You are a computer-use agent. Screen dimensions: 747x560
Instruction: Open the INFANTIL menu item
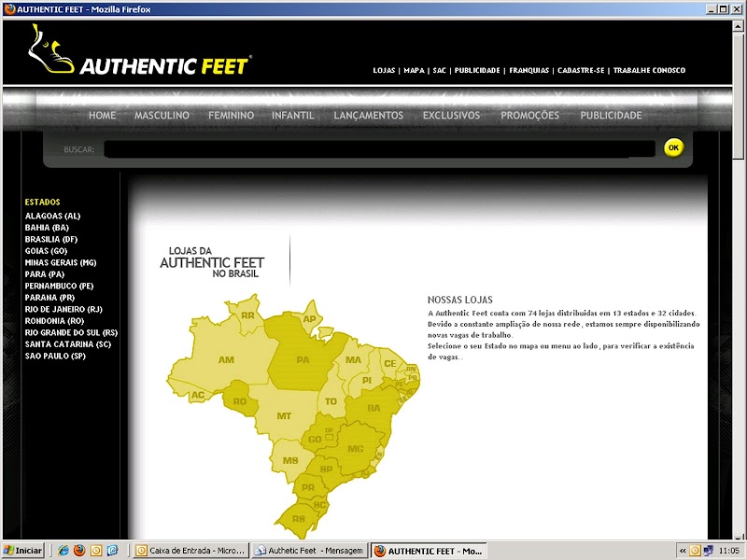[x=293, y=115]
